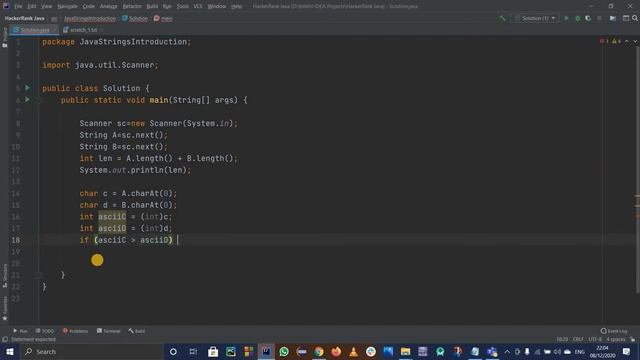Open the Project tool window sidebar button
The height and width of the screenshot is (360, 640).
point(5,38)
